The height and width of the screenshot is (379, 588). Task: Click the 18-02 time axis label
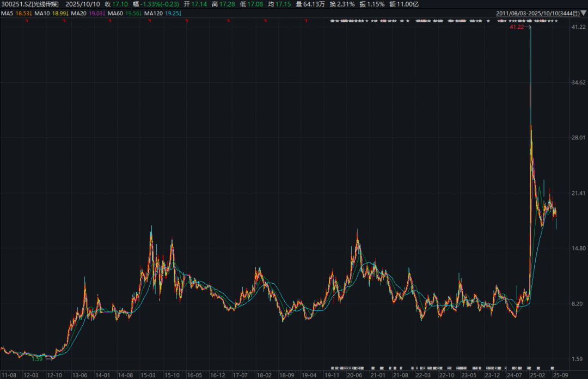[x=264, y=375]
